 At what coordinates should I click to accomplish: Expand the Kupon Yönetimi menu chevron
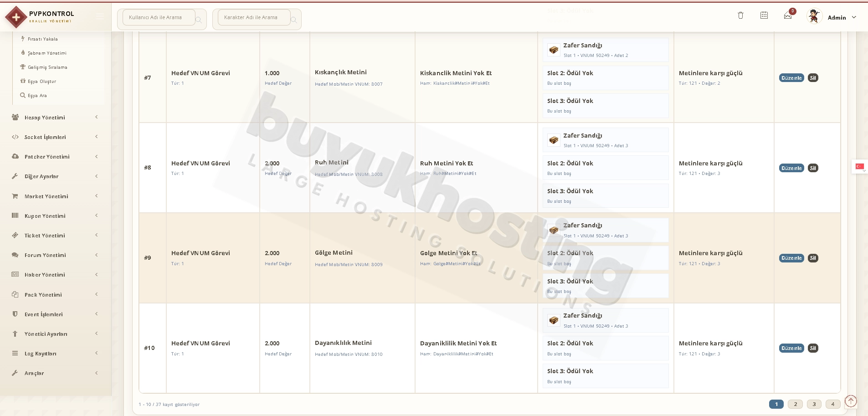point(97,216)
